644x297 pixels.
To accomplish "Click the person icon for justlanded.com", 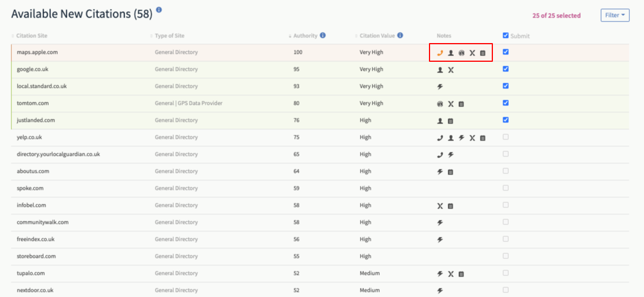I will tap(440, 121).
